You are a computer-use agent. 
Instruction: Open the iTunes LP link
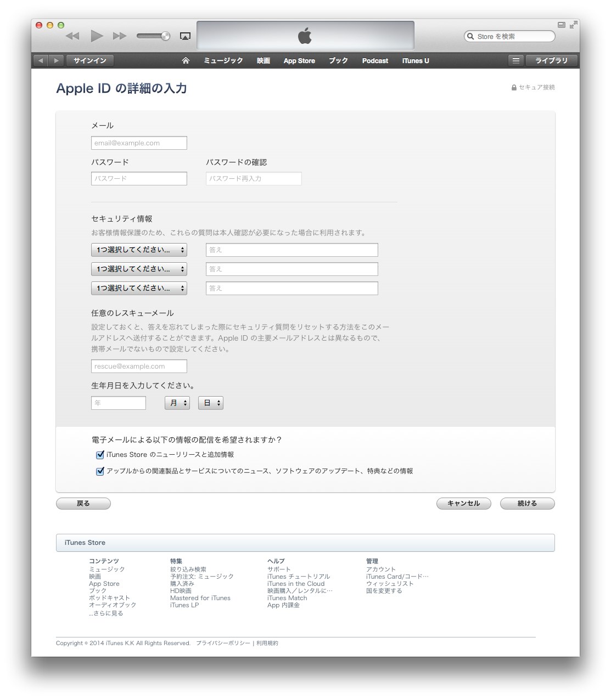point(184,605)
